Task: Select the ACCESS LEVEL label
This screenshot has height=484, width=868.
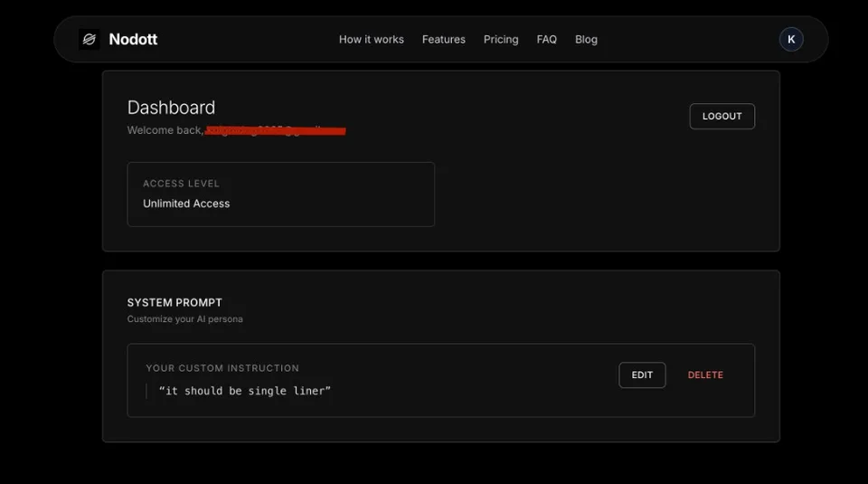Action: [x=181, y=184]
